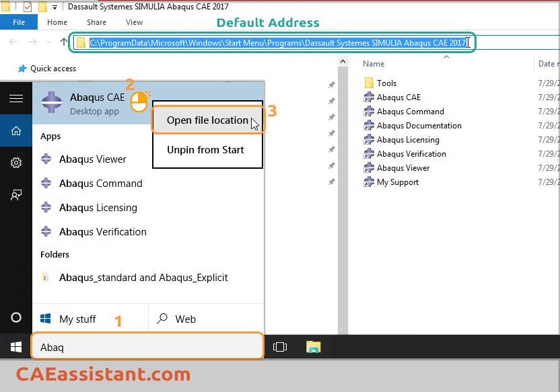Go up one folder level
Image resolution: width=560 pixels, height=392 pixels.
[x=63, y=42]
